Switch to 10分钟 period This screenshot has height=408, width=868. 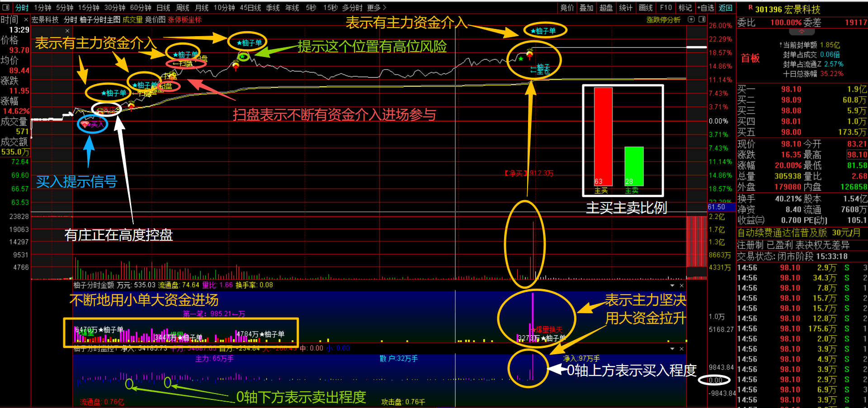[x=224, y=8]
